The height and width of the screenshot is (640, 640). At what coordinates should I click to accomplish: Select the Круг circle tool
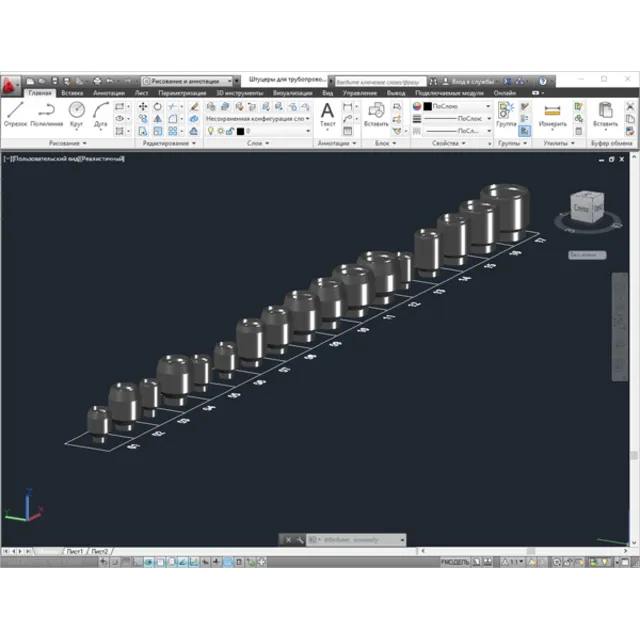coord(76,114)
